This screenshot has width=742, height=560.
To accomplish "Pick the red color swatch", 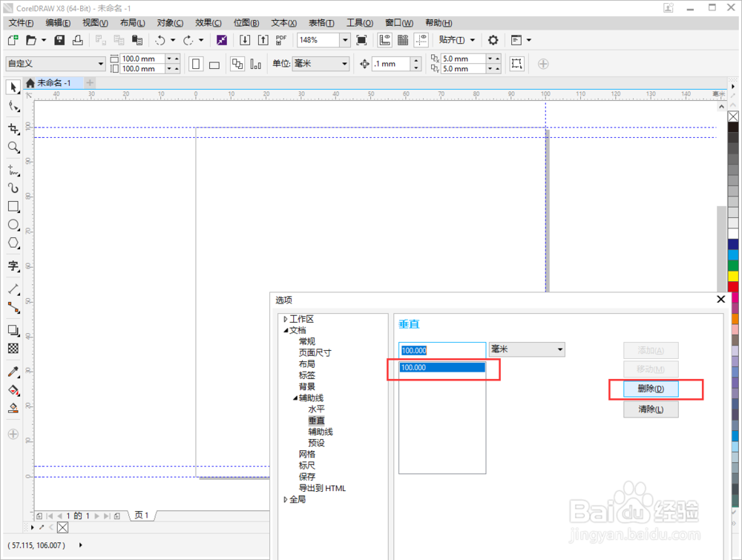I will [733, 286].
